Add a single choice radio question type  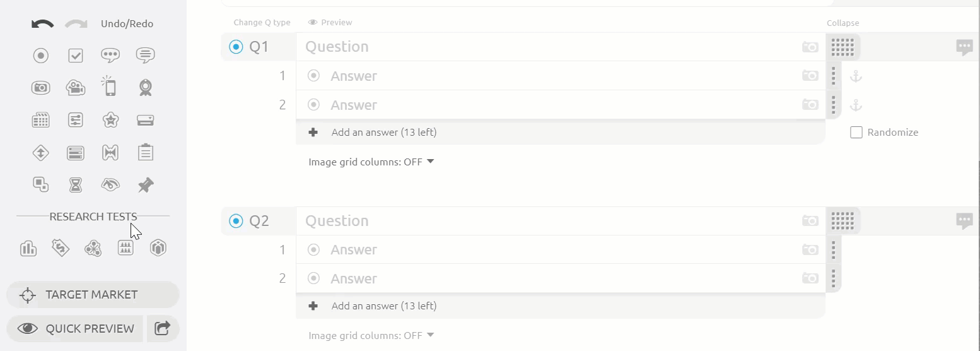tap(41, 56)
